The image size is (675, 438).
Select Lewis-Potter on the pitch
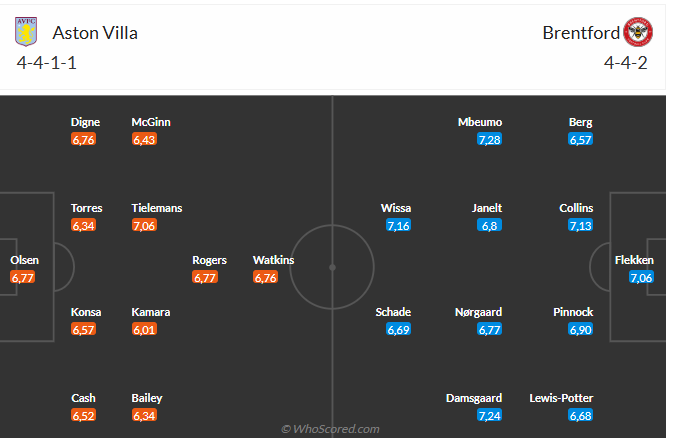coord(561,398)
